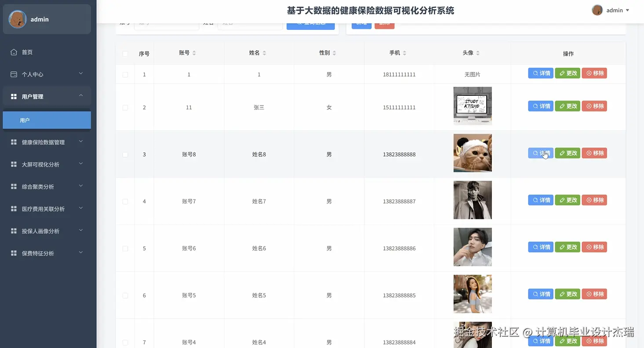Expand 个人中心 chevron
The width and height of the screenshot is (644, 348).
81,74
